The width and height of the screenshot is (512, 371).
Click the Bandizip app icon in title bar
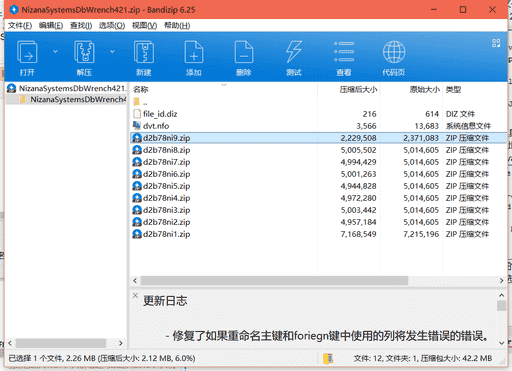pos(14,10)
